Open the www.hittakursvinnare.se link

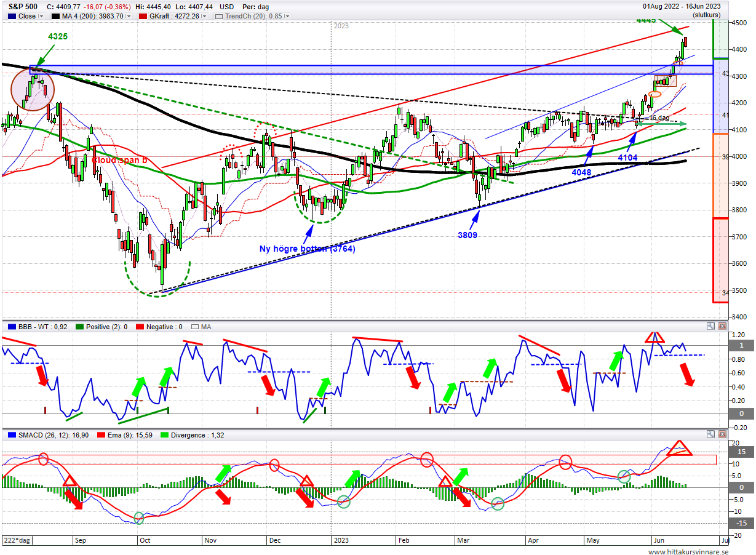[x=687, y=552]
